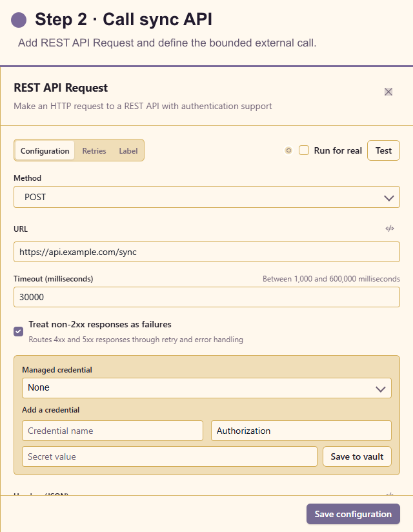413x532 pixels.
Task: Open the Retries tab
Action: coord(94,150)
